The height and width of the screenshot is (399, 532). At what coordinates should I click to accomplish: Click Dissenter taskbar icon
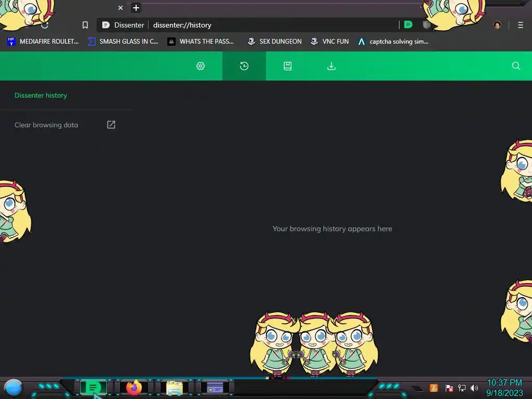click(93, 387)
